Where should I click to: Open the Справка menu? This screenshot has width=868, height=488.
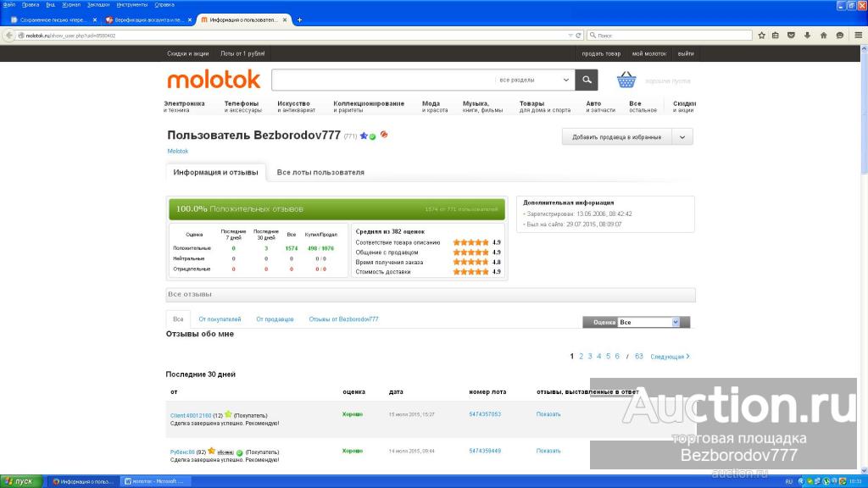tap(164, 4)
